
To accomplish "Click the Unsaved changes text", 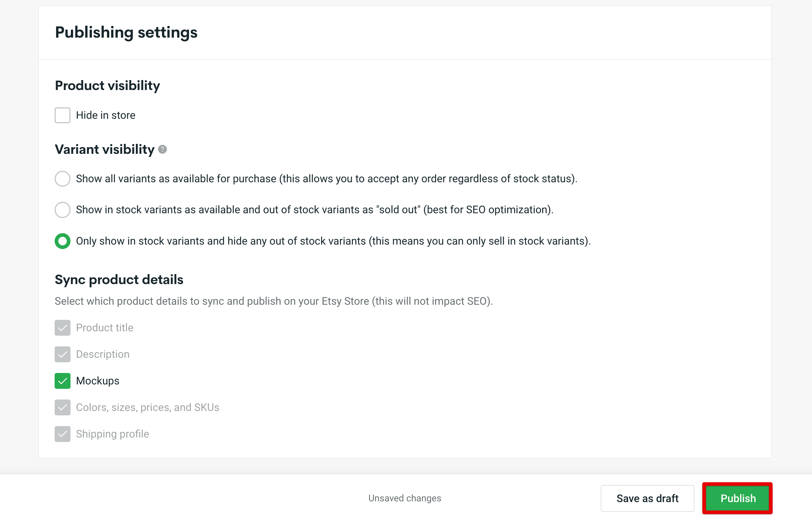I will 405,498.
